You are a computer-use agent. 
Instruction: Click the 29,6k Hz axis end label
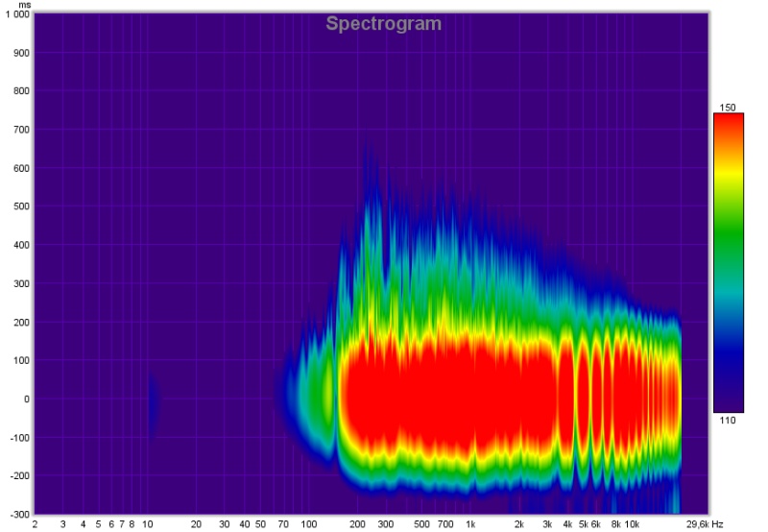tap(705, 524)
